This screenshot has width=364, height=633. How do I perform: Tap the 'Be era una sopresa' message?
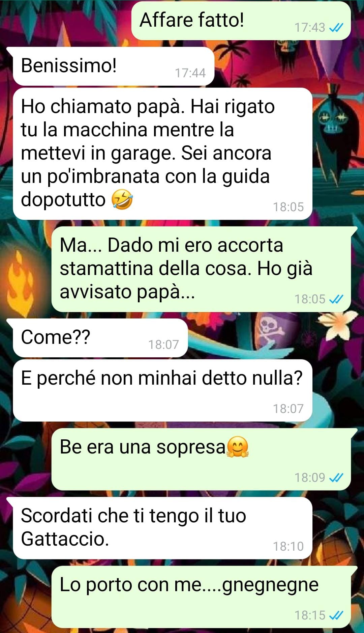(201, 459)
